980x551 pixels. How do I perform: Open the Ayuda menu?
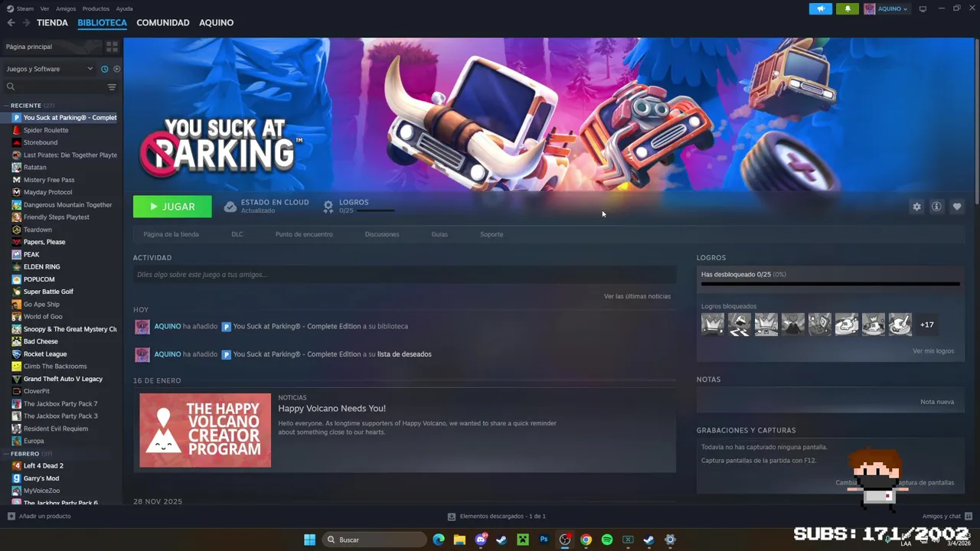tap(124, 8)
